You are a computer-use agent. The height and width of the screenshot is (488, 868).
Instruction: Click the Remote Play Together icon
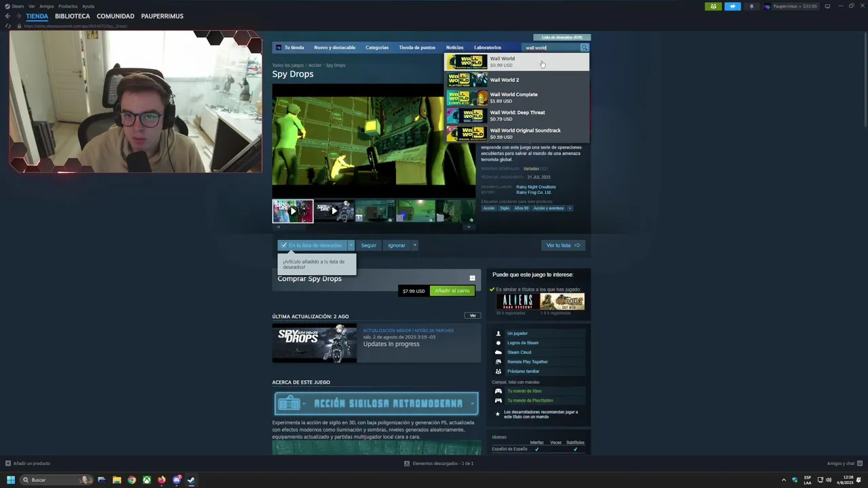pyautogui.click(x=498, y=362)
